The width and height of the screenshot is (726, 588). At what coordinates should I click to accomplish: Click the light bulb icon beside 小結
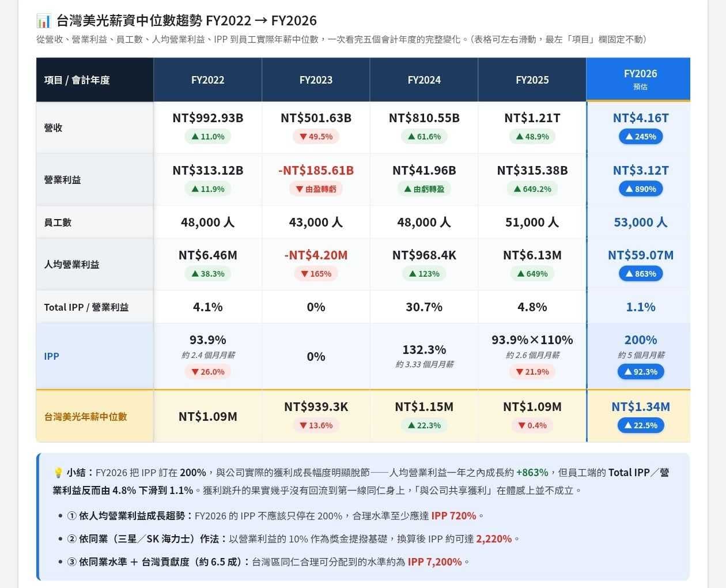(x=58, y=473)
